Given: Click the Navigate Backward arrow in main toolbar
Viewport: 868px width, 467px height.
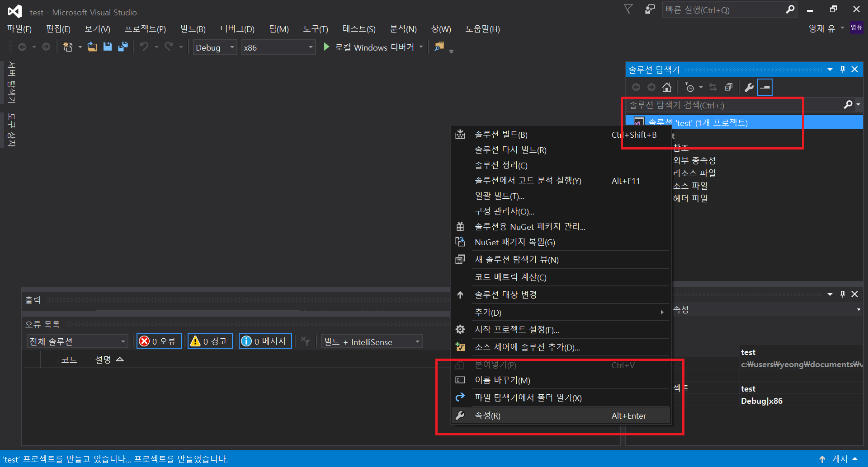Looking at the screenshot, I should (x=22, y=47).
